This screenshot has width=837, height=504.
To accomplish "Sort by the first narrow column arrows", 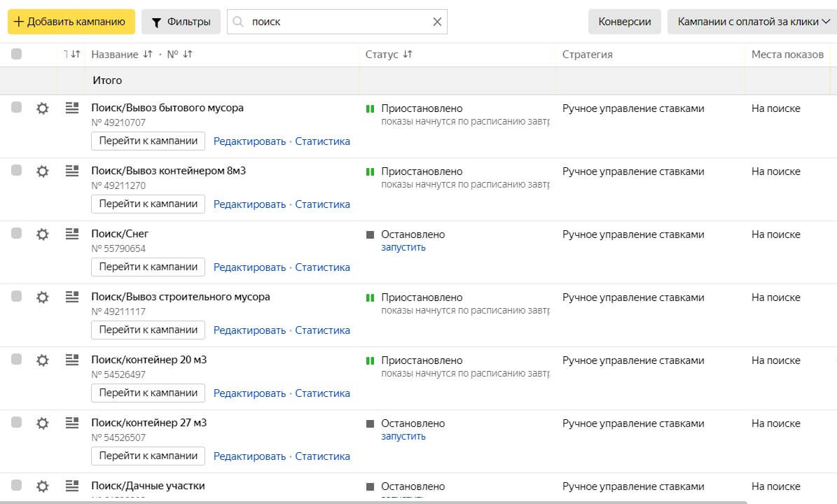I will 75,54.
